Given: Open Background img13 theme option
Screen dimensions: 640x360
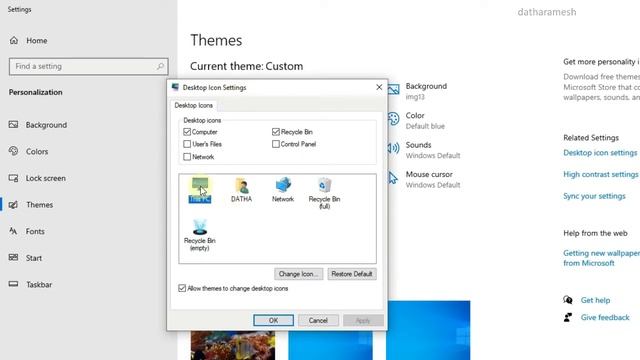Looking at the screenshot, I should 426,91.
